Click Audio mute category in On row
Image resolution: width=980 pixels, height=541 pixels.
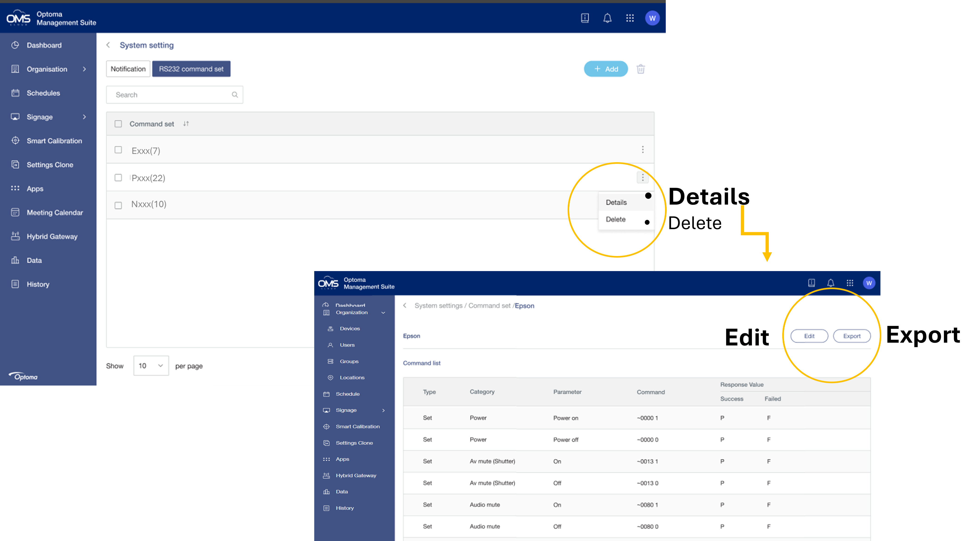[x=485, y=505]
